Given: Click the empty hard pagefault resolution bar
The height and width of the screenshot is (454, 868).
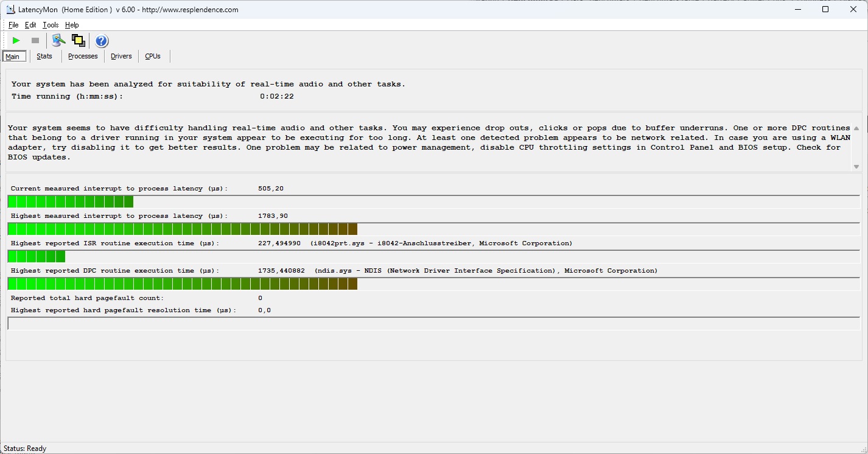Looking at the screenshot, I should 433,323.
